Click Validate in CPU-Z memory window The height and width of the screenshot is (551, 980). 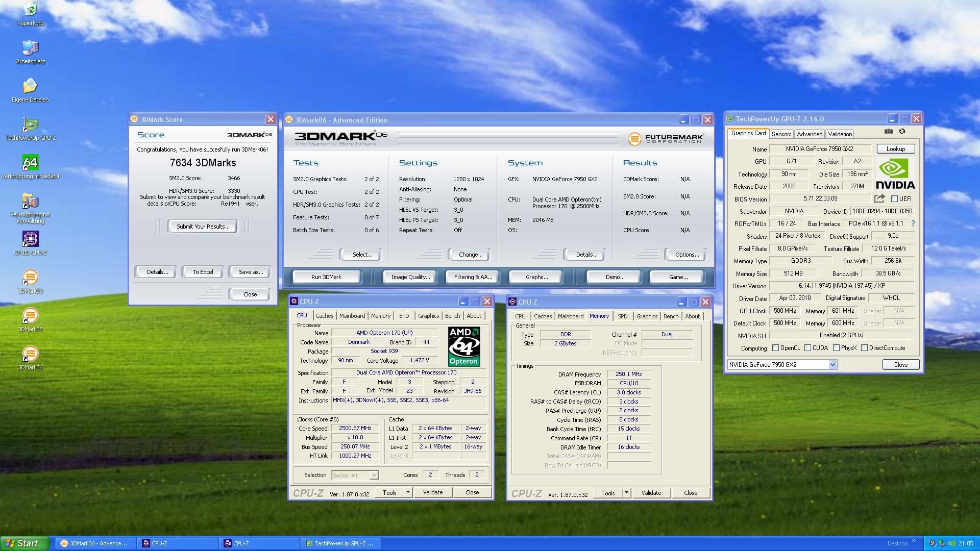(x=651, y=493)
